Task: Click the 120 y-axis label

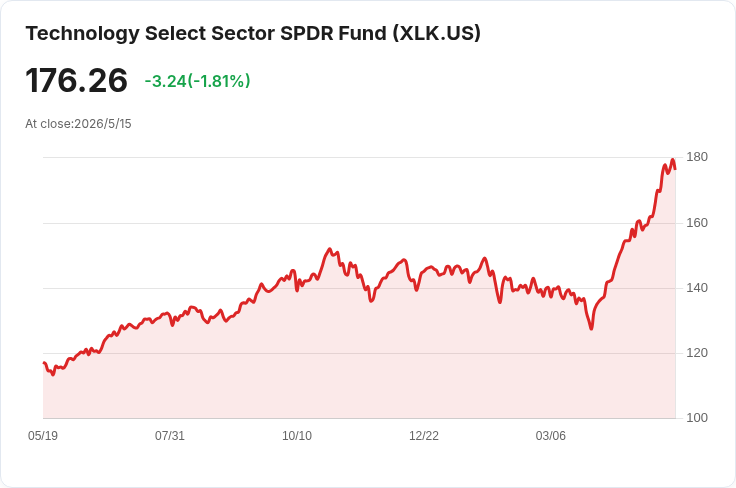Action: pyautogui.click(x=697, y=353)
